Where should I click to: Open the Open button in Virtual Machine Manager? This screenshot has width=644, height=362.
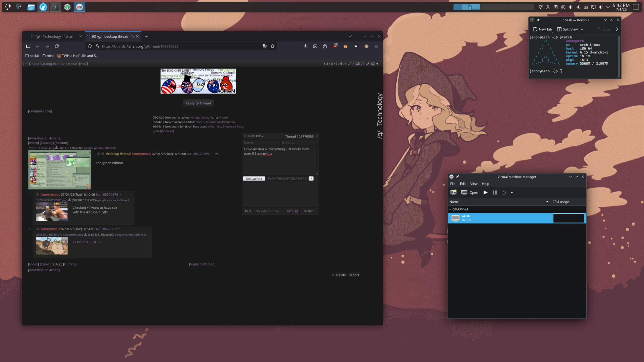click(x=470, y=193)
